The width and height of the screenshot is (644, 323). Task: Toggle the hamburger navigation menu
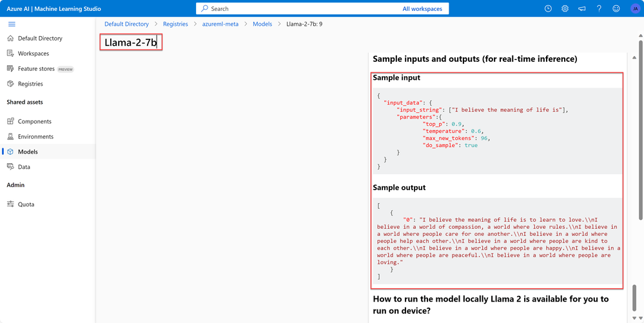pos(12,24)
